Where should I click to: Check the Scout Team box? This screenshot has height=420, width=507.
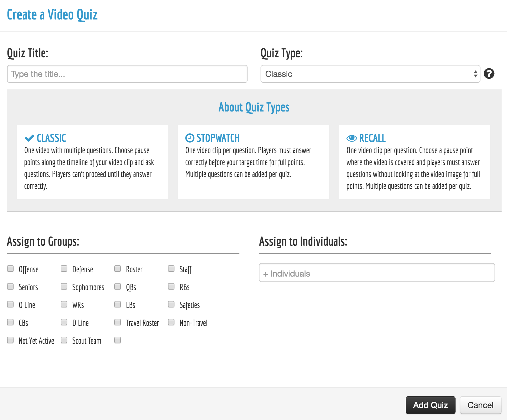64,340
